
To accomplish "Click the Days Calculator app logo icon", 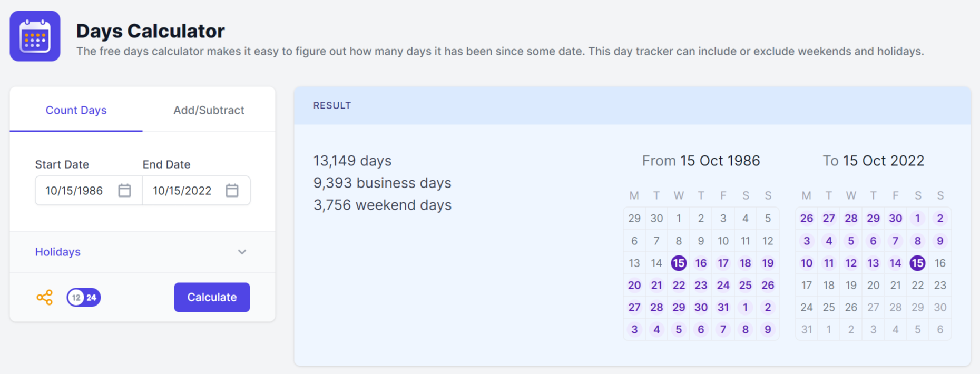I will click(x=35, y=36).
